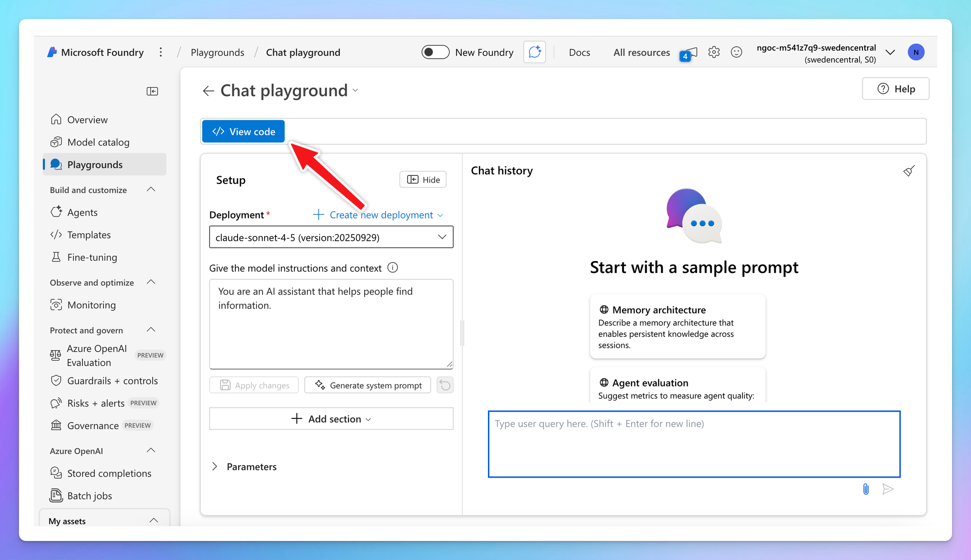Click Generate system prompt button
The width and height of the screenshot is (971, 560).
coord(368,385)
